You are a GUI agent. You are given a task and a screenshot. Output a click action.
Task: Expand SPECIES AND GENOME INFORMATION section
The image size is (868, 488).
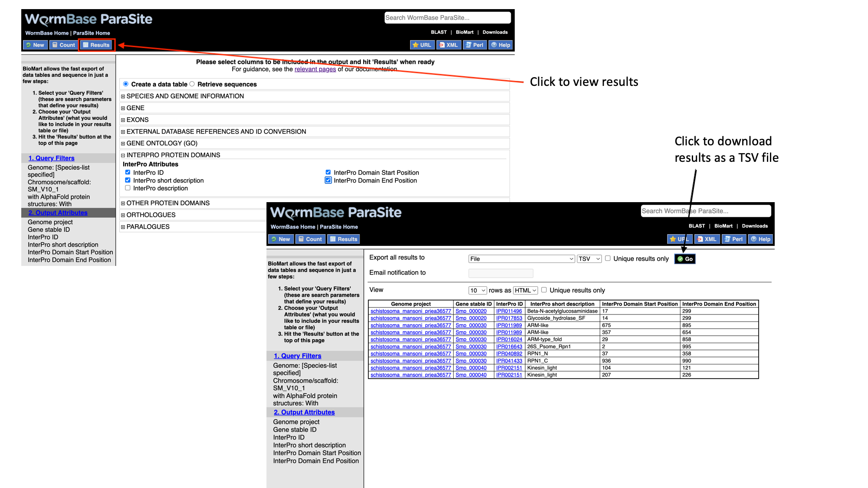tap(123, 96)
